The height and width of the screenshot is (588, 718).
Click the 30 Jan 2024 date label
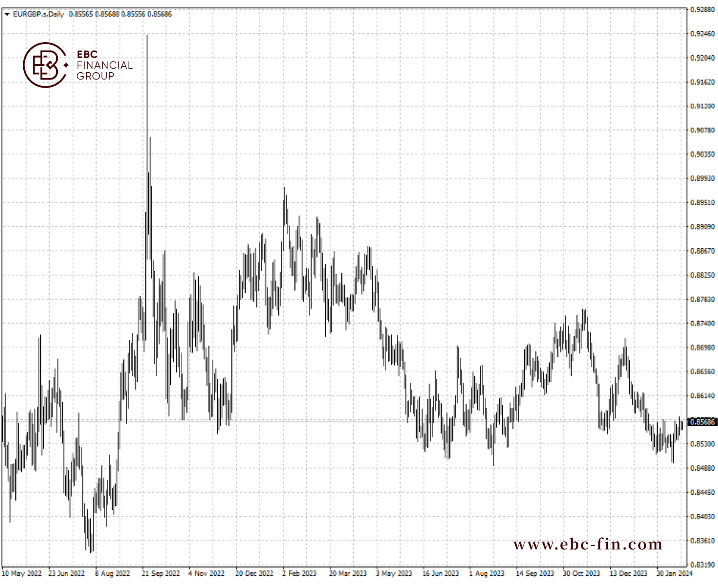point(675,574)
